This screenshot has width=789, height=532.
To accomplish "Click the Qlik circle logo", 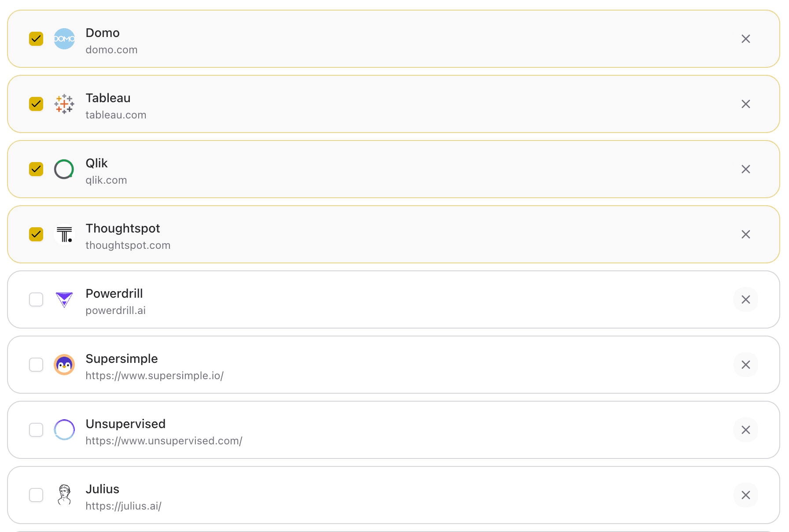I will tap(64, 169).
